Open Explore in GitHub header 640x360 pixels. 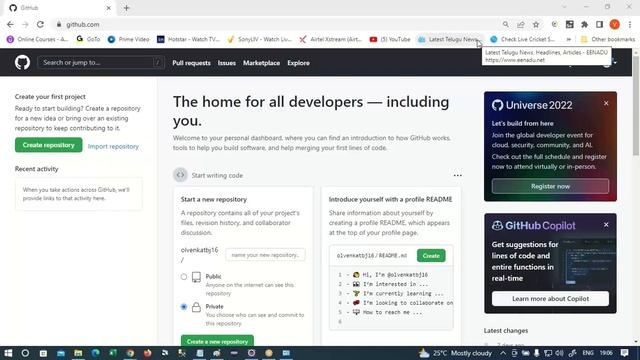click(x=298, y=63)
